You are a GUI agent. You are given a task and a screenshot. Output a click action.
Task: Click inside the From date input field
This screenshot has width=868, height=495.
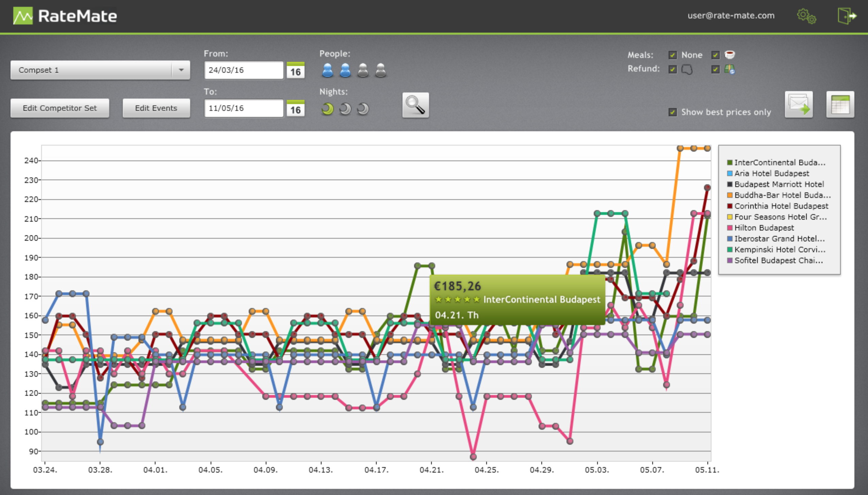click(x=243, y=70)
